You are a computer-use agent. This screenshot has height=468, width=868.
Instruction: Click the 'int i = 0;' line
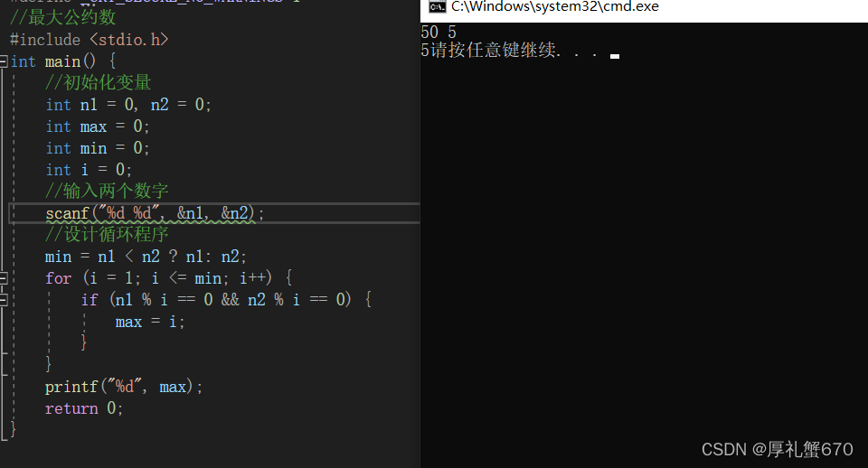click(x=89, y=169)
